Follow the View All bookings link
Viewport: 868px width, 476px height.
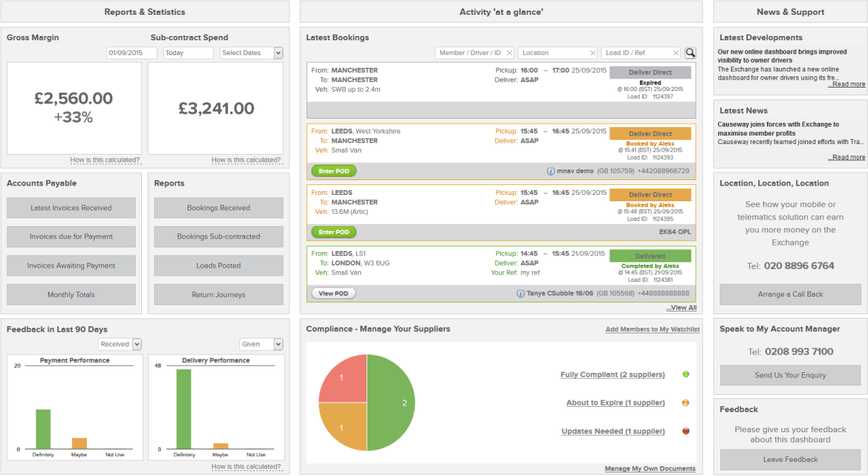pyautogui.click(x=681, y=308)
